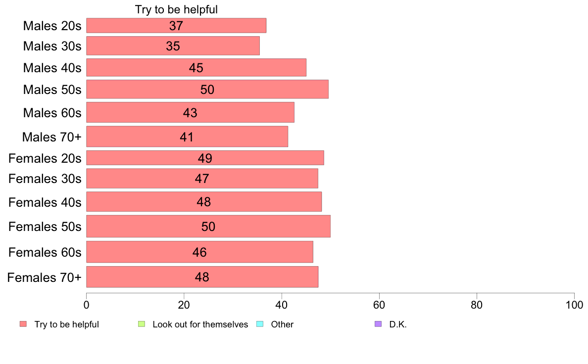Screen dimensions: 588x364
Task: Click the Females 70+ row label
Action: pos(44,277)
